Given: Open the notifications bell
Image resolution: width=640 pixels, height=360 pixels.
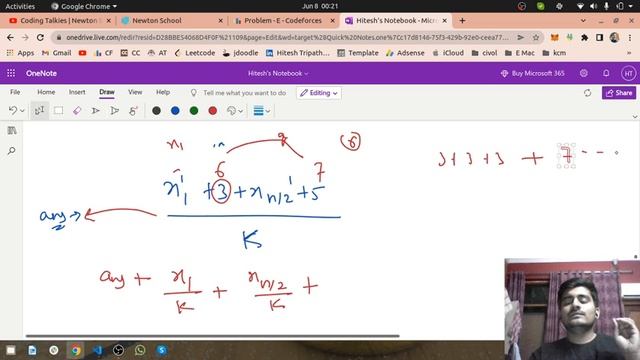Looking at the screenshot, I should [606, 73].
